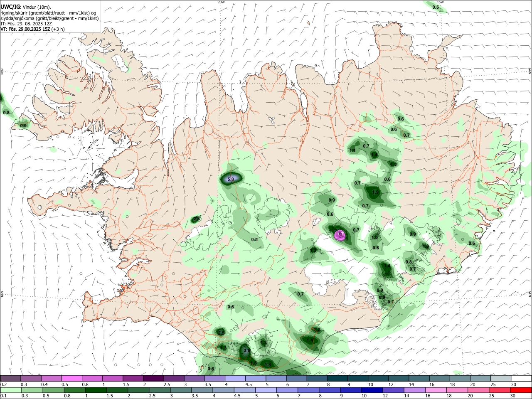532x399 pixels.
Task: Pick the white 30 mm sleet/snow swatch
Action: pyautogui.click(x=521, y=379)
